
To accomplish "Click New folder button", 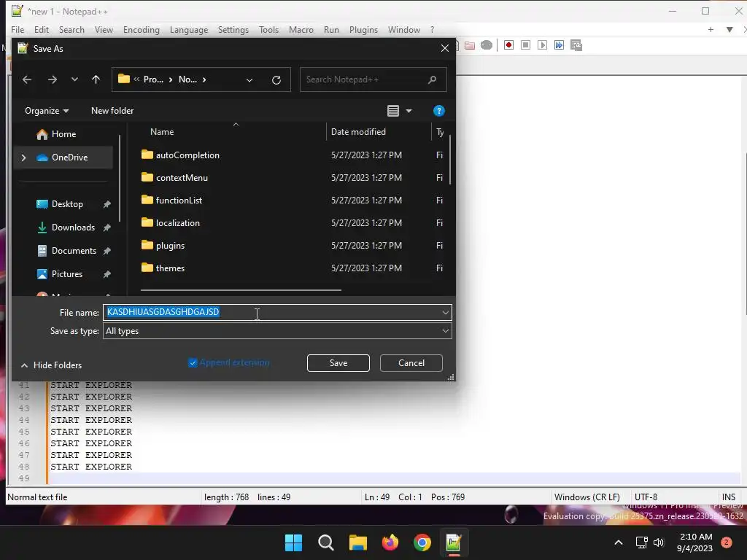I will [x=112, y=111].
